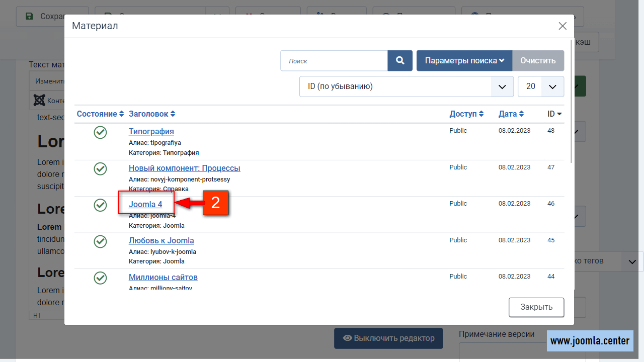Click the magnifying glass search button

400,61
